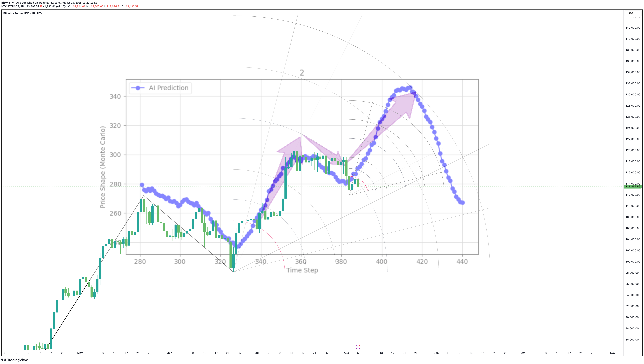Click the open price value 114,824.01 in the header
Viewport: 644px width, 364px height.
(x=78, y=7)
